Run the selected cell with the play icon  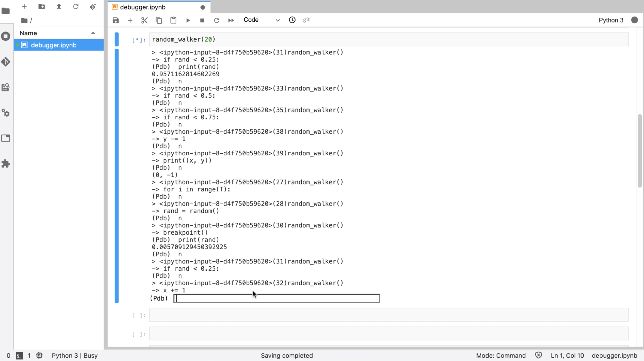pos(188,20)
